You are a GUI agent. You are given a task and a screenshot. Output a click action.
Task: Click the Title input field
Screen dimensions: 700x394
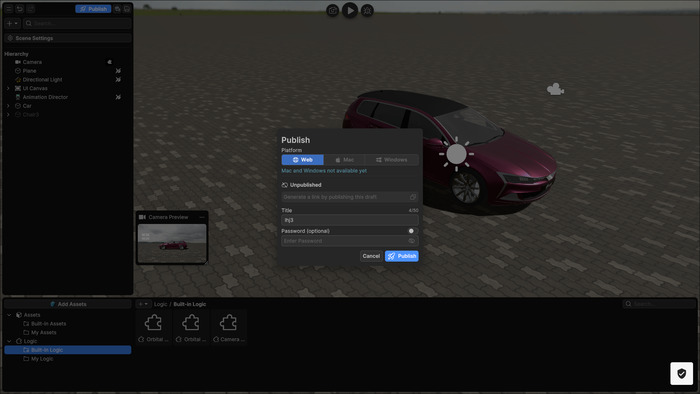click(350, 220)
